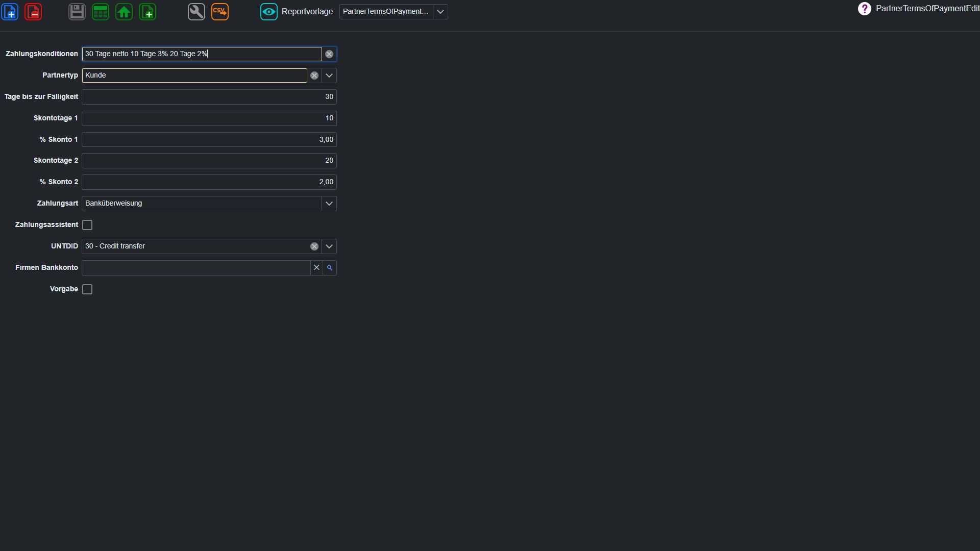Image resolution: width=980 pixels, height=551 pixels.
Task: Click the empty Firmen Bankkonto field
Action: [x=197, y=268]
